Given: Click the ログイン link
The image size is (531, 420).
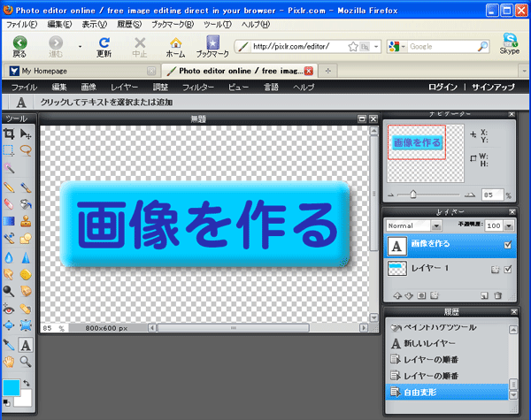Looking at the screenshot, I should tap(443, 87).
